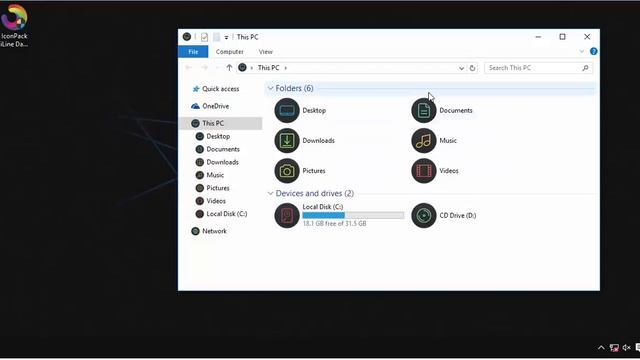
Task: Expand the ribbon with the chevron
Action: 581,51
